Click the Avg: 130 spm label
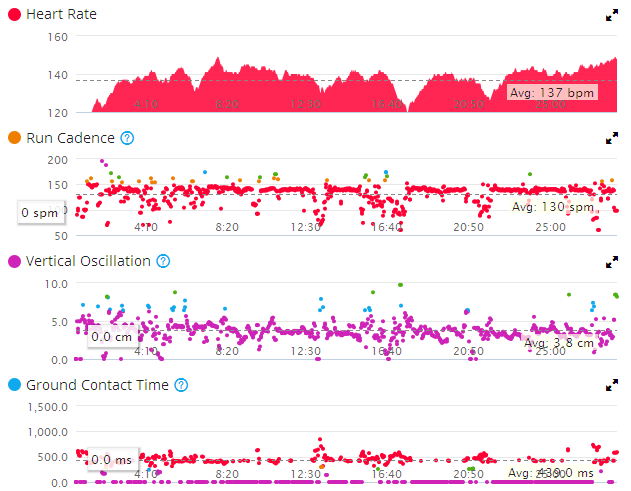The width and height of the screenshot is (631, 491). click(x=553, y=207)
